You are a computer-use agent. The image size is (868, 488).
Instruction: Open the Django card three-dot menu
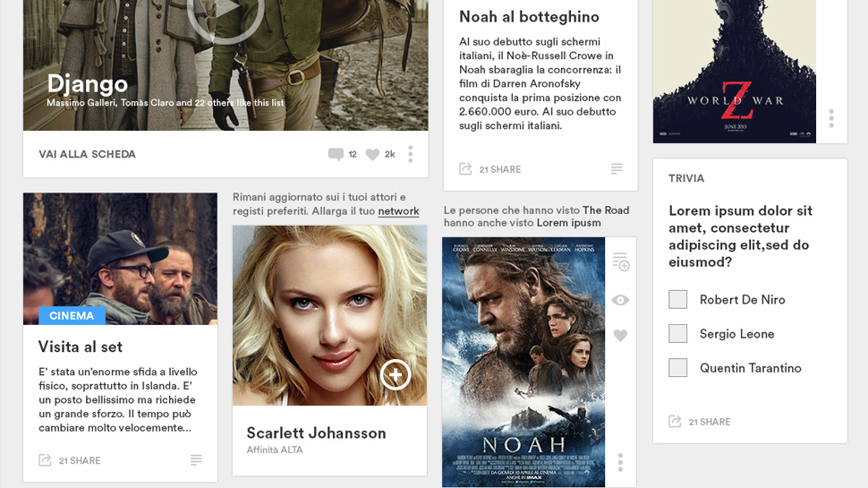410,154
